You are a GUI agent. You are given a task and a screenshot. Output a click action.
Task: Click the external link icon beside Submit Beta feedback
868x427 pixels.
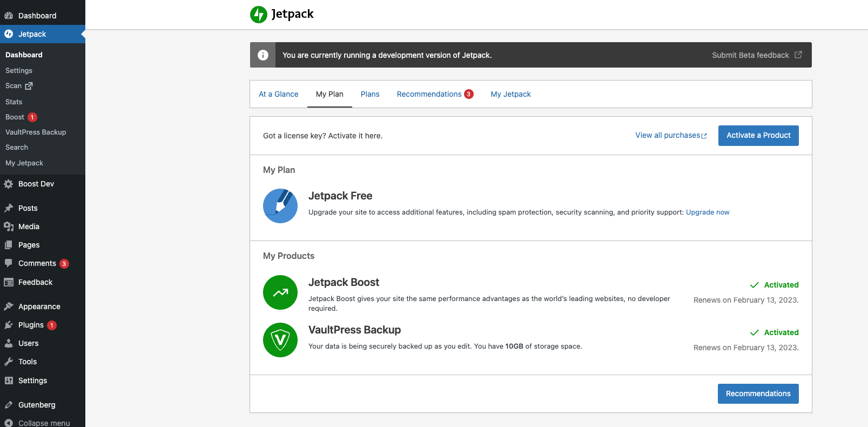pyautogui.click(x=798, y=55)
